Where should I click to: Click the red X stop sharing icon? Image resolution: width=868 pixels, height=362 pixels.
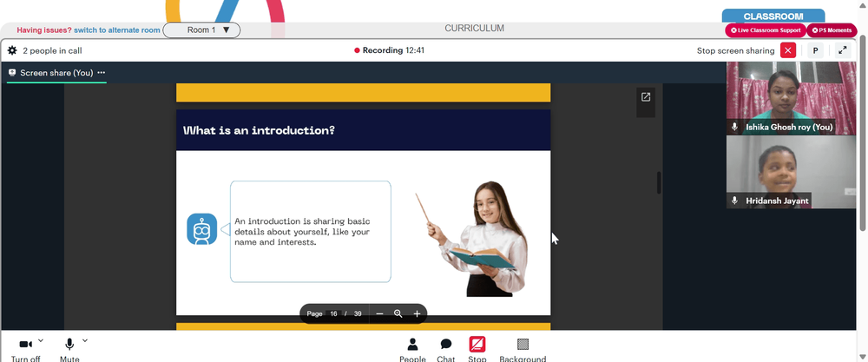tap(788, 50)
